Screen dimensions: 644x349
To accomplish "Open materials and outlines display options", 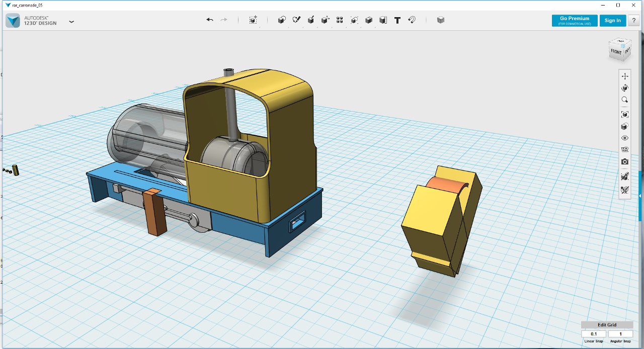I will [625, 126].
